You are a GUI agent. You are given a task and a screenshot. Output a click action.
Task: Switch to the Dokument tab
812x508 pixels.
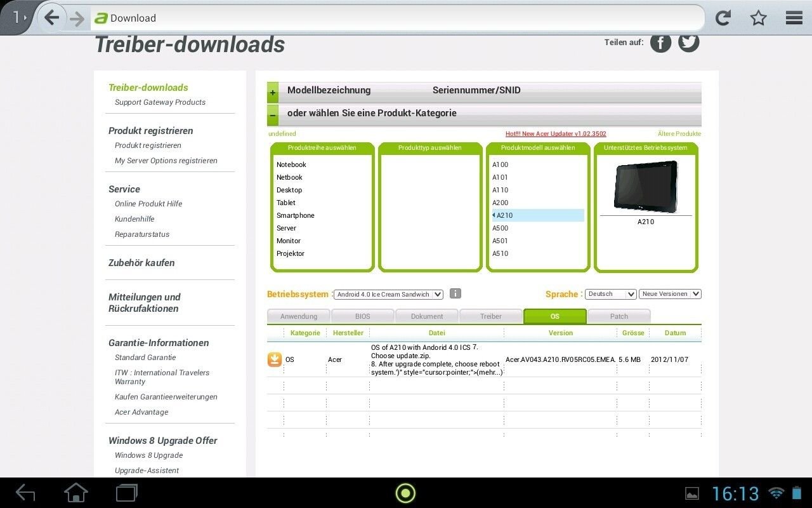[x=427, y=316]
